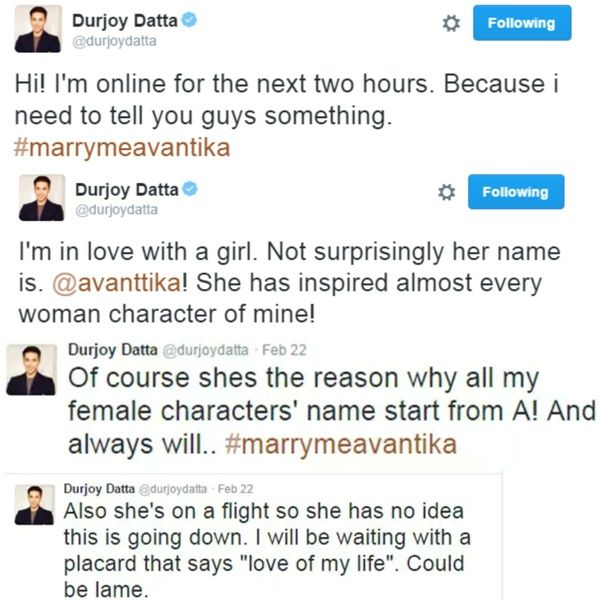
Task: Open the gear settings icon on second tweet
Action: point(447,192)
